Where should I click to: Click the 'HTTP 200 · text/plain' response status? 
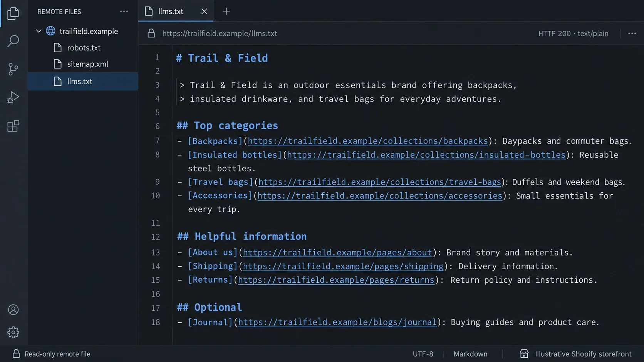(573, 33)
